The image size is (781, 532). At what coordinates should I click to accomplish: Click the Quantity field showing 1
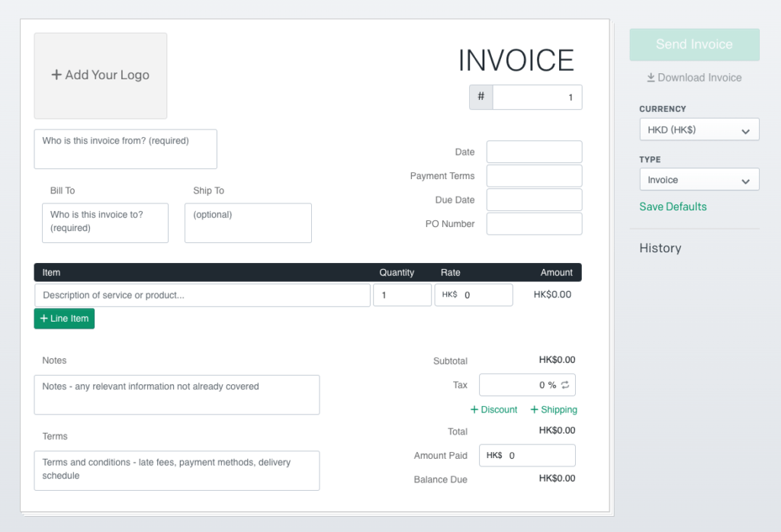(x=402, y=295)
